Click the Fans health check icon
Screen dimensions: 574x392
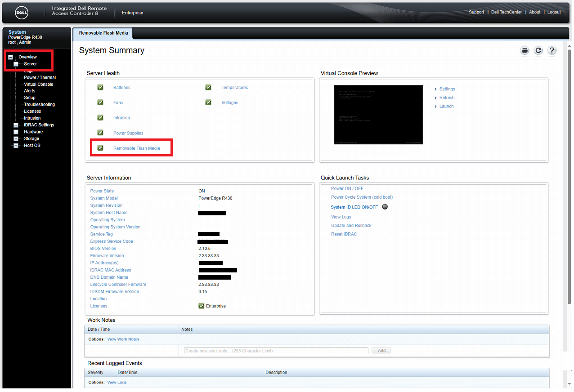click(100, 102)
